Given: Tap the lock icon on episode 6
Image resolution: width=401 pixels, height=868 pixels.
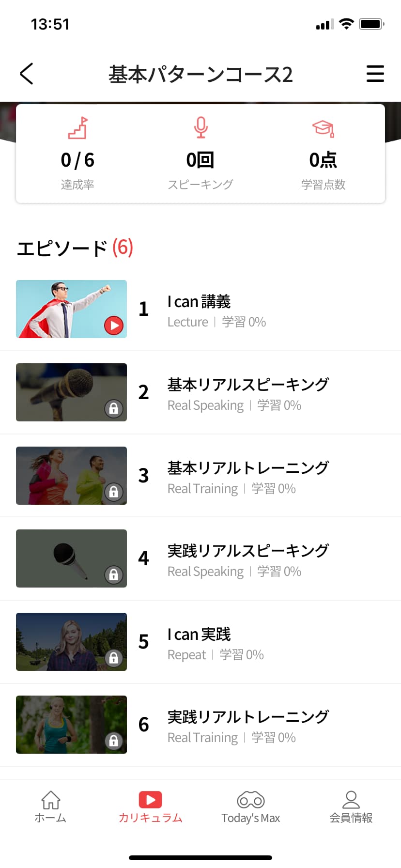Looking at the screenshot, I should click(x=114, y=741).
